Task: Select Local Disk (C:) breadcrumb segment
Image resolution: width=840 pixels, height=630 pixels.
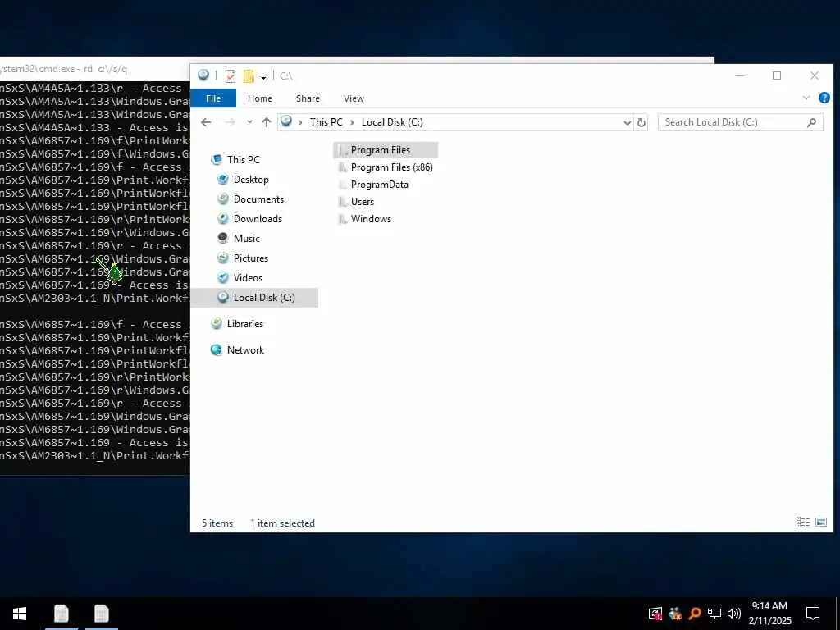Action: point(392,122)
